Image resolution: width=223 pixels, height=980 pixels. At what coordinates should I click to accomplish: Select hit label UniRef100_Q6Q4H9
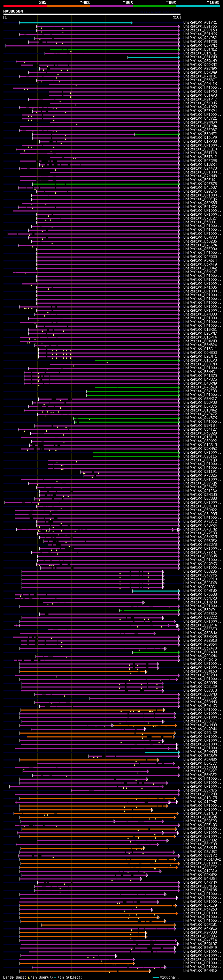pyautogui.click(x=200, y=61)
